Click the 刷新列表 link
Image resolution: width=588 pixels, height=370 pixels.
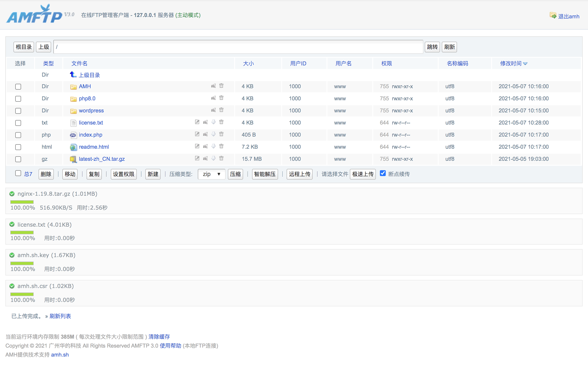point(60,316)
